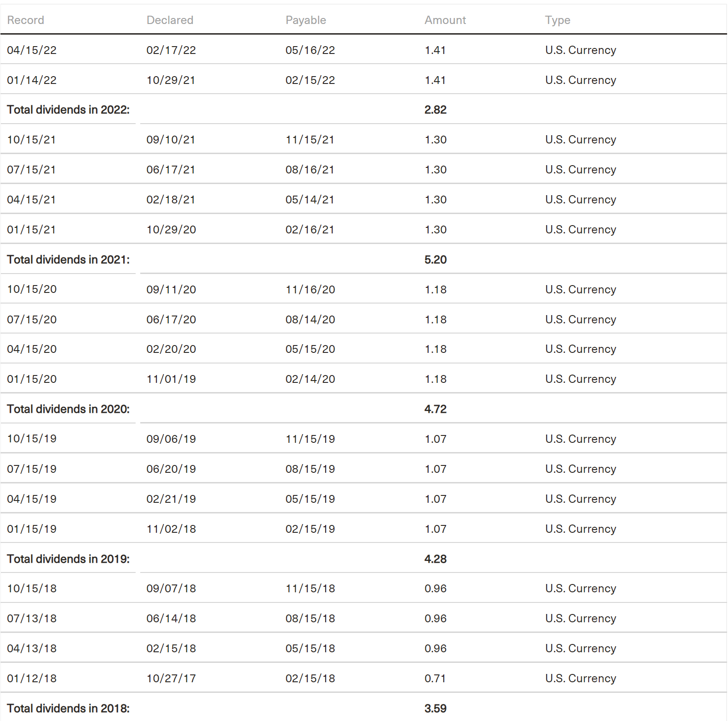
Task: Select payable date 05/14/21
Action: pos(310,200)
